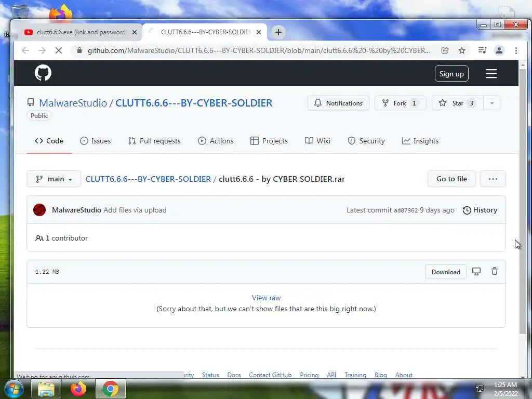Stop loading the page
The width and height of the screenshot is (532, 399).
58,50
